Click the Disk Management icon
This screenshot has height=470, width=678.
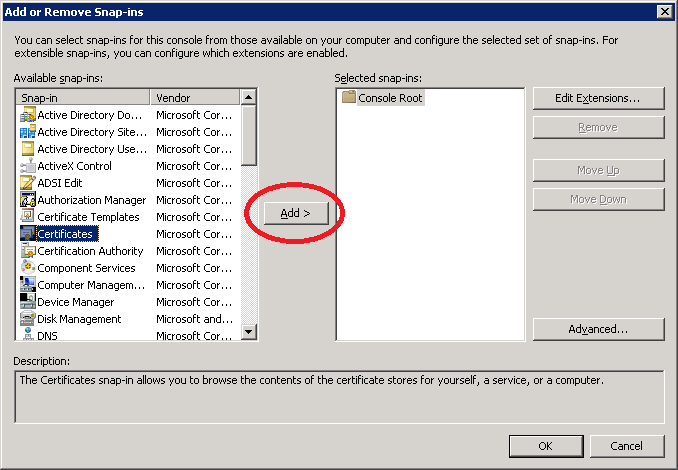click(x=28, y=319)
